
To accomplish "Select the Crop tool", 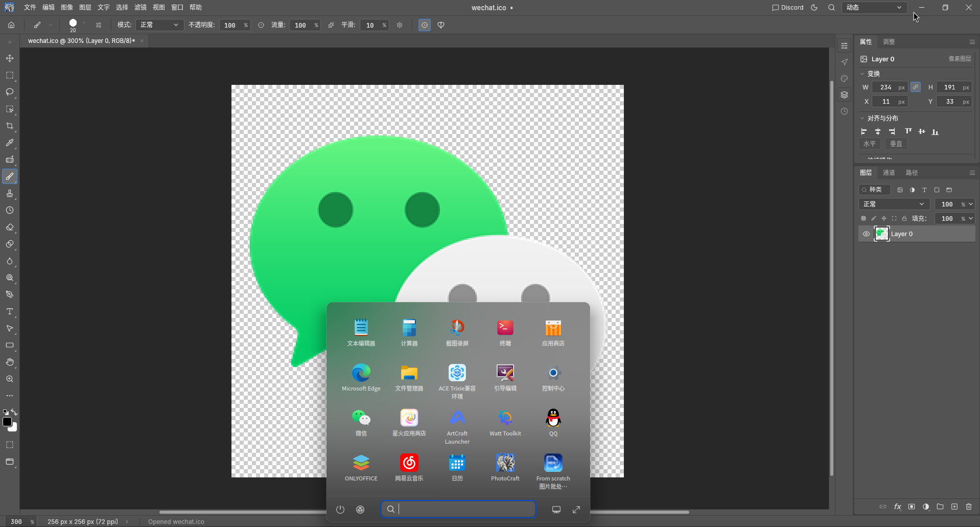I will click(10, 126).
